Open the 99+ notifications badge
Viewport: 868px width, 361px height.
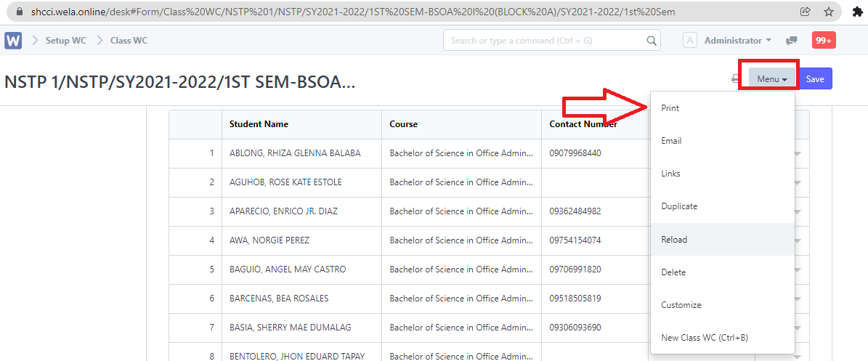coord(824,41)
